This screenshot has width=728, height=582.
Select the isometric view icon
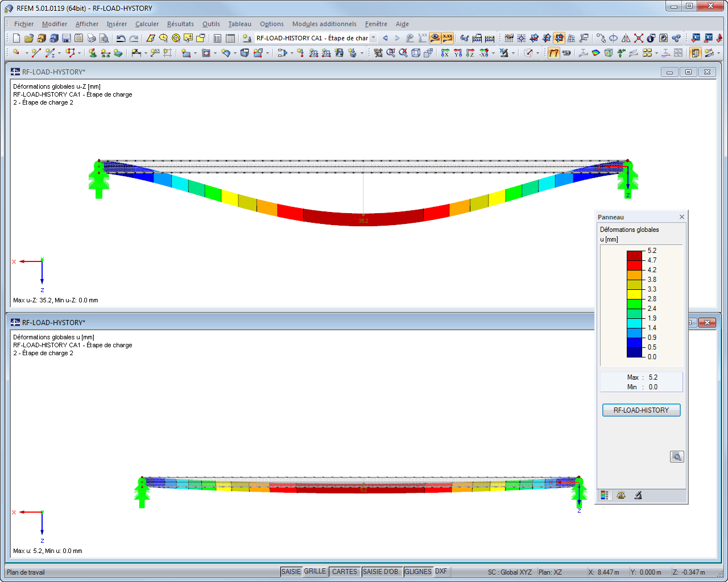[x=415, y=53]
